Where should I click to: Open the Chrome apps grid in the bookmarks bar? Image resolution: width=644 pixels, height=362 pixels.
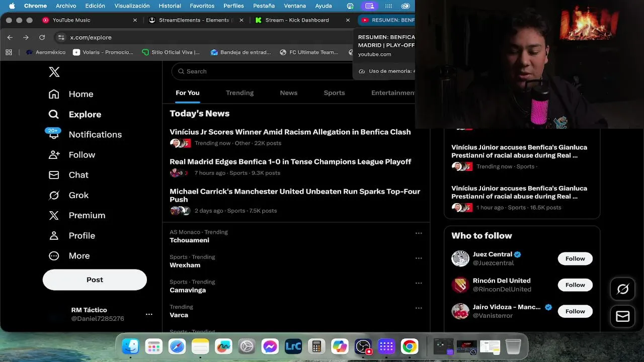9,52
